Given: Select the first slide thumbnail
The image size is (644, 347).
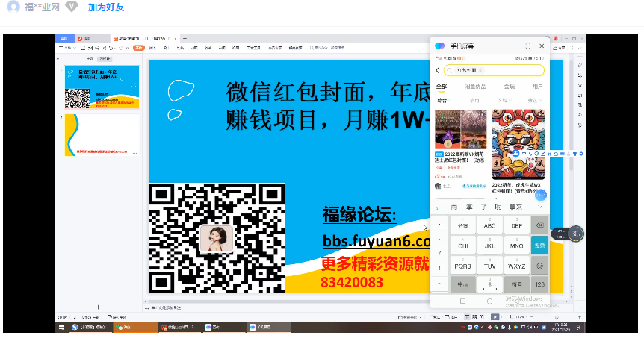Looking at the screenshot, I should pos(102,87).
